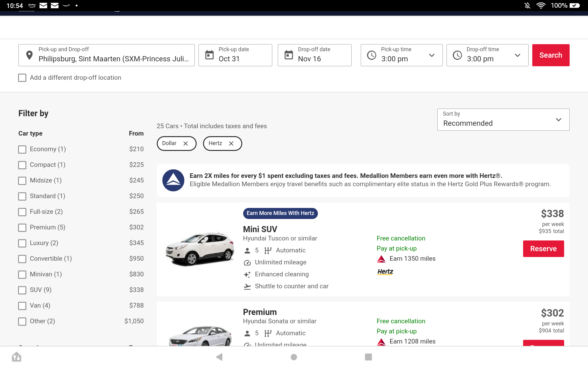Screen dimensions: 588x368
Task: Tap the bottom-left accessibility home icon
Action: 17,357
